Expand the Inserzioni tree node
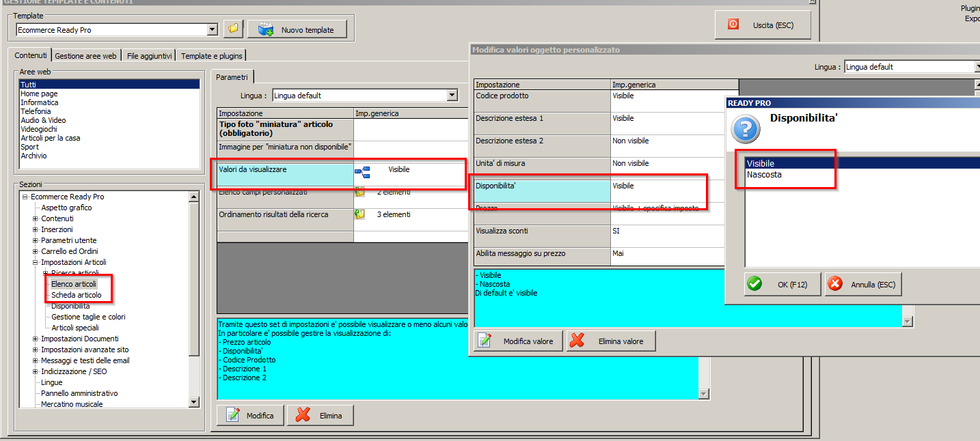Viewport: 980px width, 441px height. tap(36, 229)
